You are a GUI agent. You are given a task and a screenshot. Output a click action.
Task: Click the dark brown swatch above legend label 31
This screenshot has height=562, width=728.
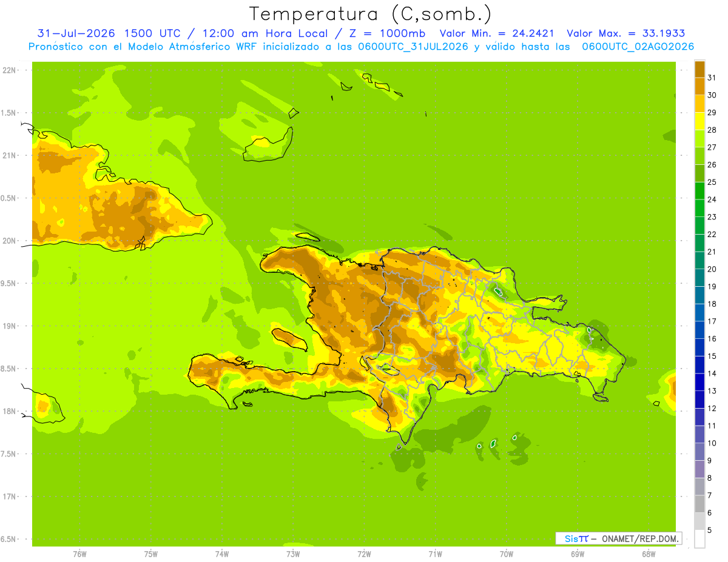click(x=699, y=69)
